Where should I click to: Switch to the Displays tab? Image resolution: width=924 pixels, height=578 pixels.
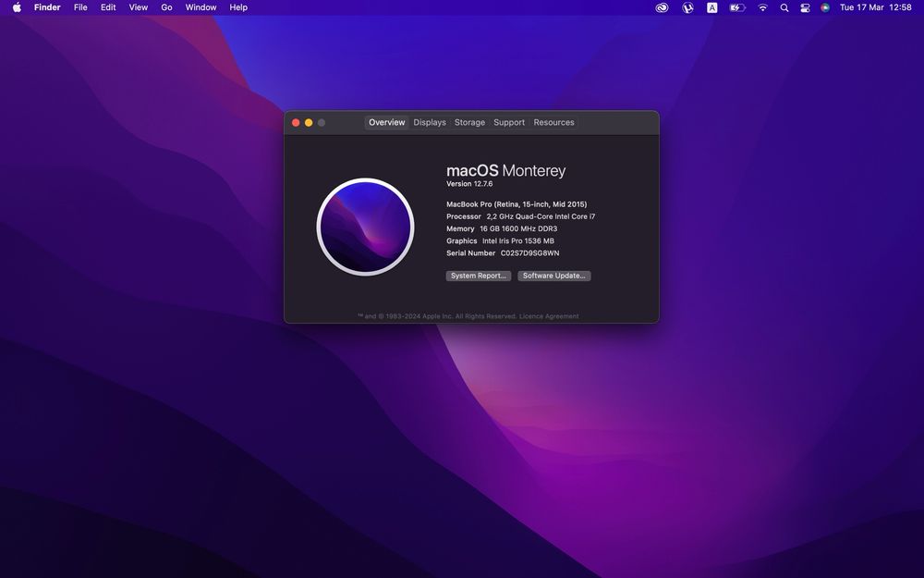pyautogui.click(x=430, y=123)
